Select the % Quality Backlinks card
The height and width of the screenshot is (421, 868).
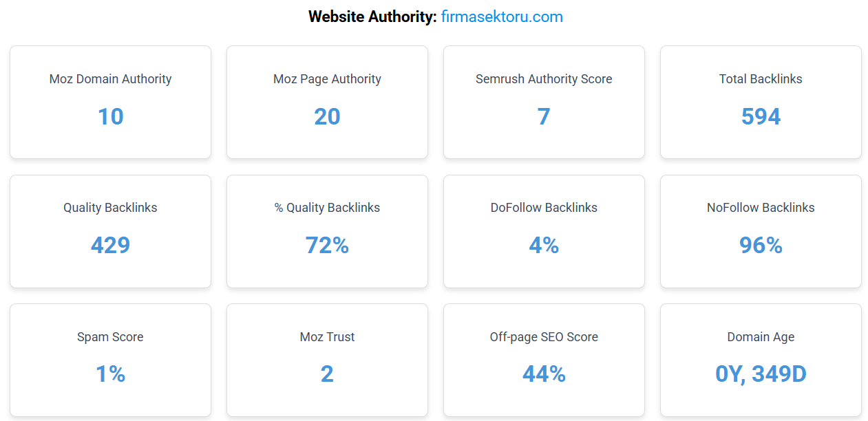click(x=327, y=231)
